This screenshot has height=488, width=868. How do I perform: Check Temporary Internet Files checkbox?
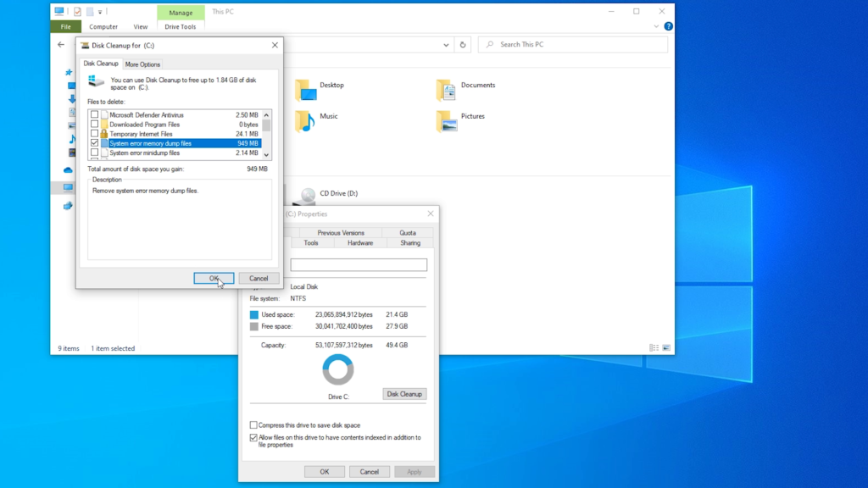pos(95,133)
